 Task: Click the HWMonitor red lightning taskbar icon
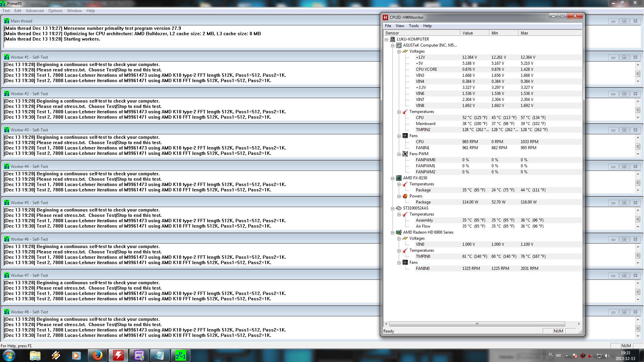tap(118, 355)
